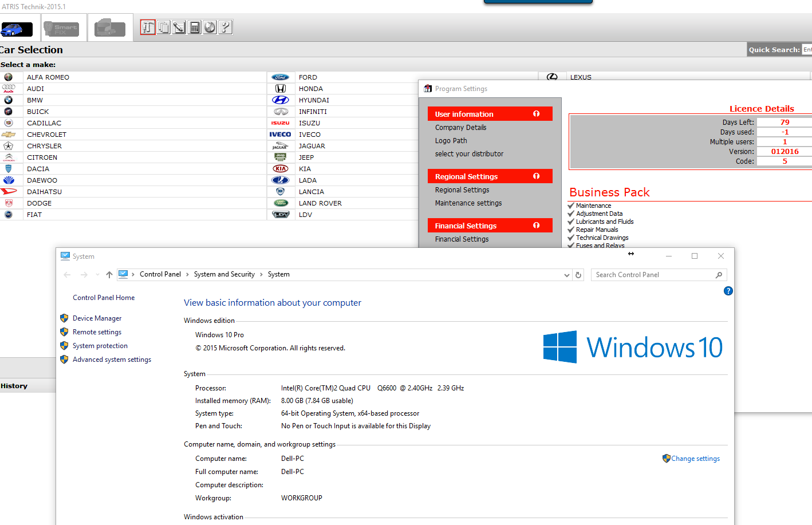This screenshot has width=812, height=525.
Task: Click the Quick Search input field
Action: click(x=807, y=50)
